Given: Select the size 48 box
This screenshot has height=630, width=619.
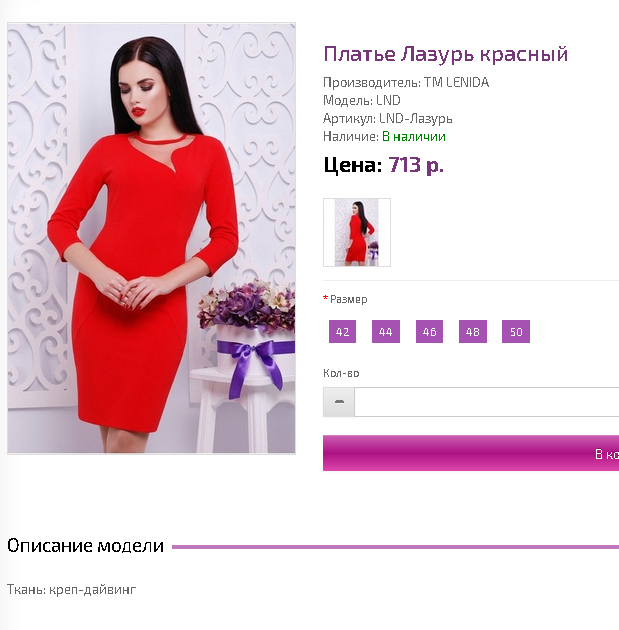Looking at the screenshot, I should tap(473, 331).
